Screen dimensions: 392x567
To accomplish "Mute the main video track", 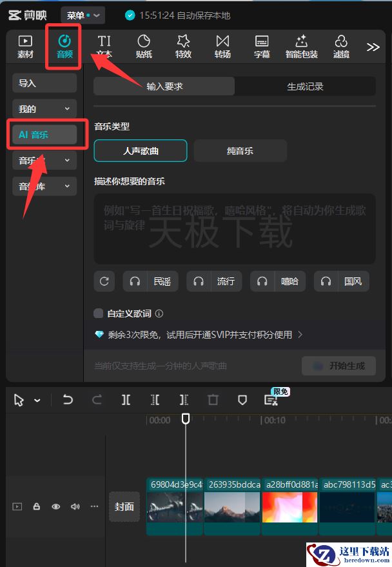I will (75, 506).
